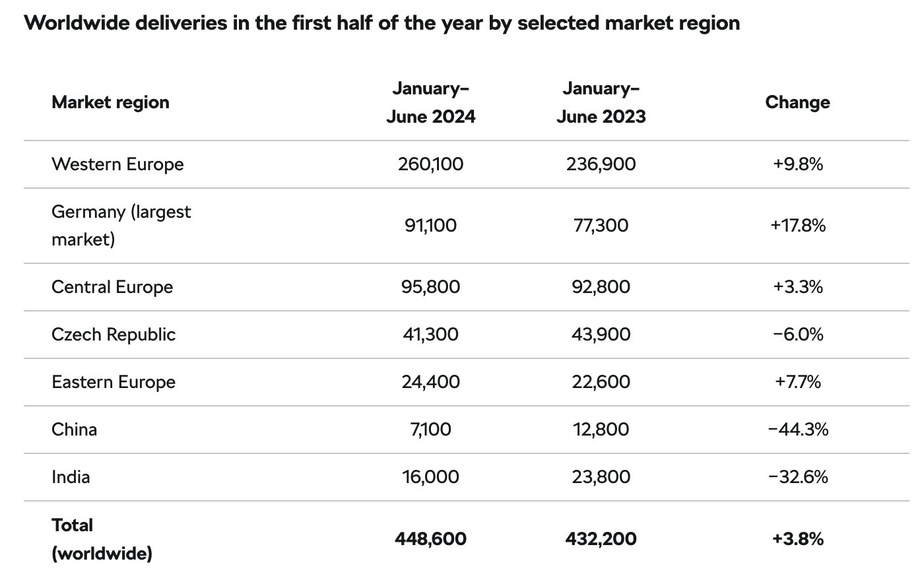Select the Eastern Europe row label
Screen dimensions: 924x586
point(114,382)
